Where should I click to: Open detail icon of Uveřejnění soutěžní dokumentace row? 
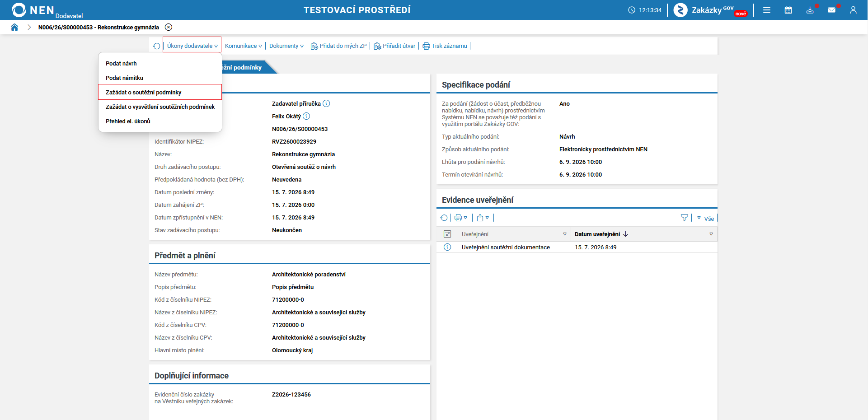pyautogui.click(x=447, y=247)
